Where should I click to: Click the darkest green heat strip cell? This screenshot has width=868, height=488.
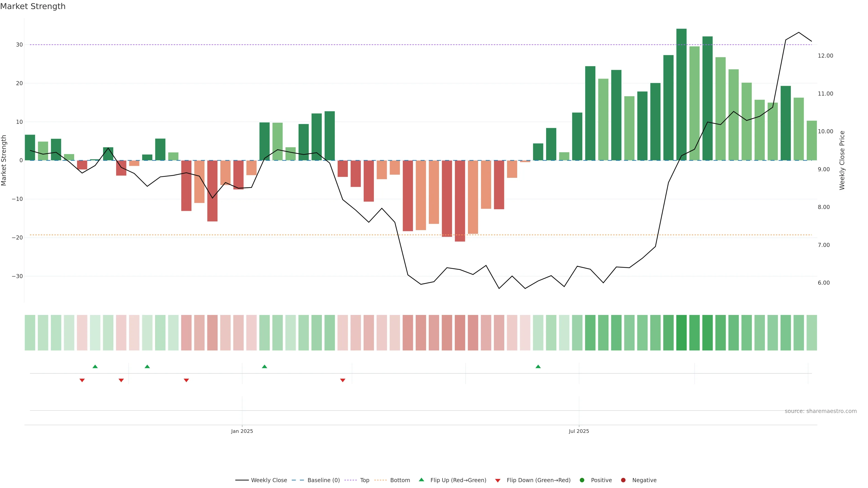point(681,333)
